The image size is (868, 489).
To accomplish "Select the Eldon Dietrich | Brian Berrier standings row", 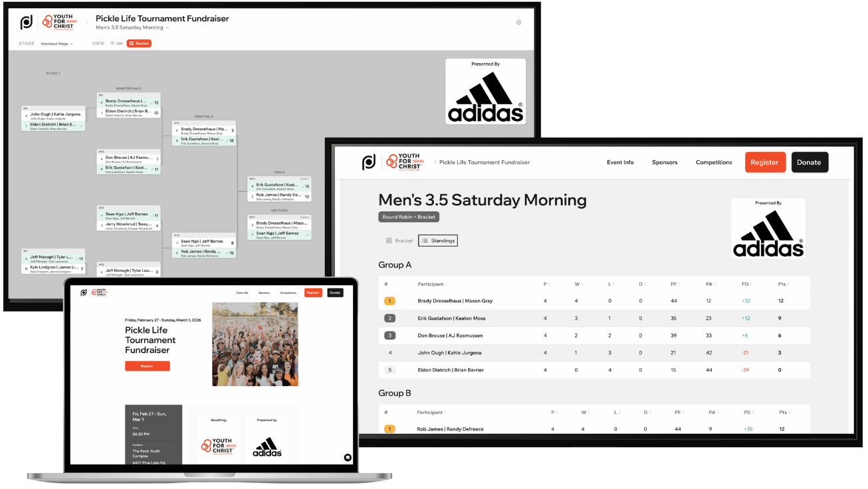I will (x=594, y=370).
